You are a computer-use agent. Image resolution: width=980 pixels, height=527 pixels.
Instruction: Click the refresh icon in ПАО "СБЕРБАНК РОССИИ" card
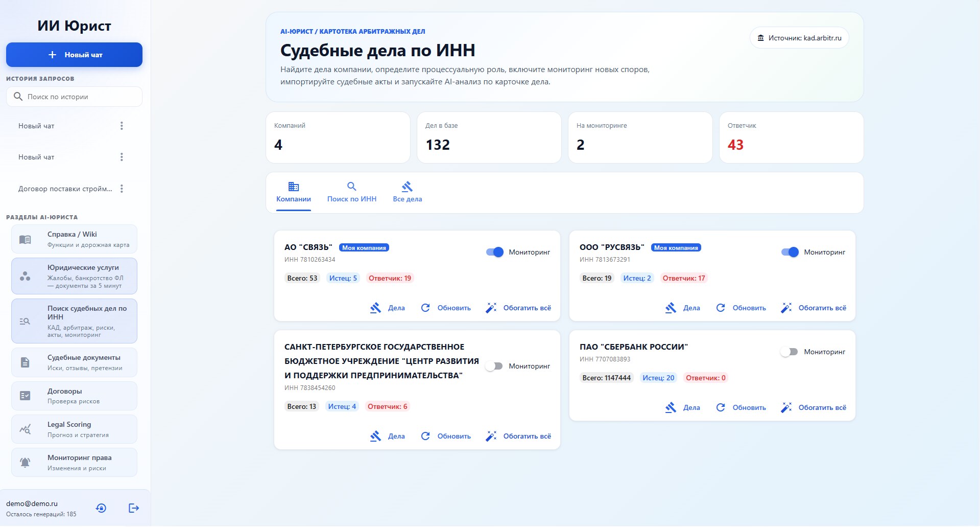click(721, 407)
